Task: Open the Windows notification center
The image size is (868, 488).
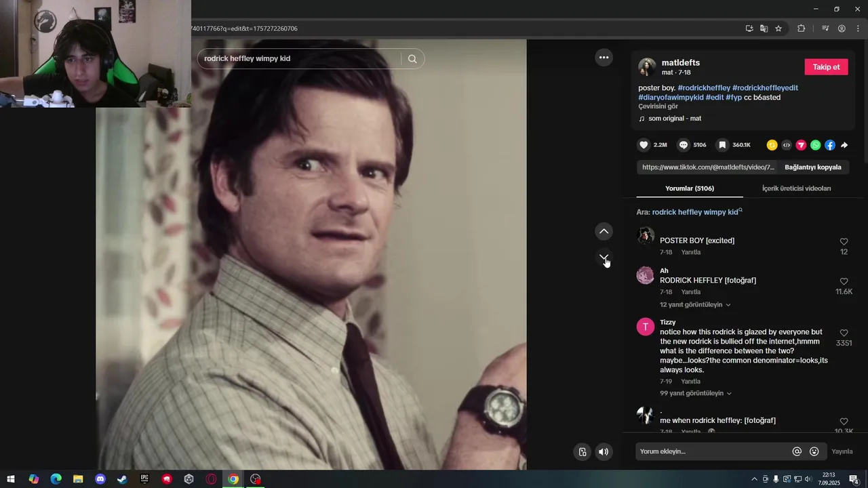Action: 854,479
